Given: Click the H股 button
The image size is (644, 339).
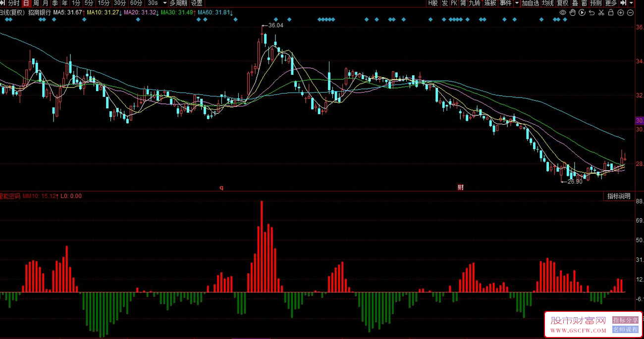Looking at the screenshot, I should pyautogui.click(x=433, y=3).
